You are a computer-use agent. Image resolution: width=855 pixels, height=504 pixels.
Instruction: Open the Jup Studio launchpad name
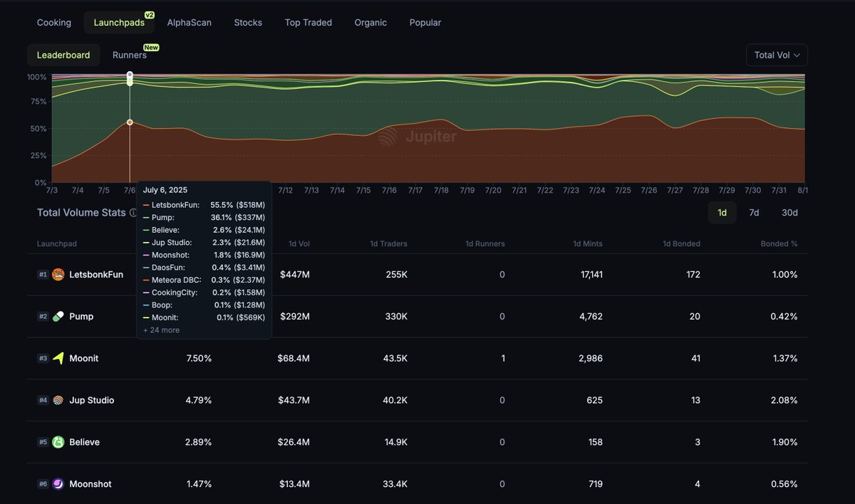(91, 400)
